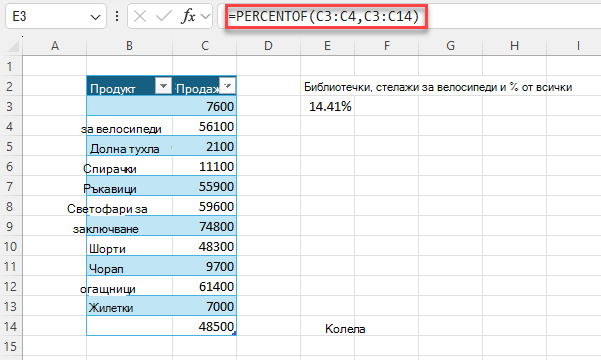601x360 pixels.
Task: Click the 'Шорти' product cell
Action: [x=130, y=246]
